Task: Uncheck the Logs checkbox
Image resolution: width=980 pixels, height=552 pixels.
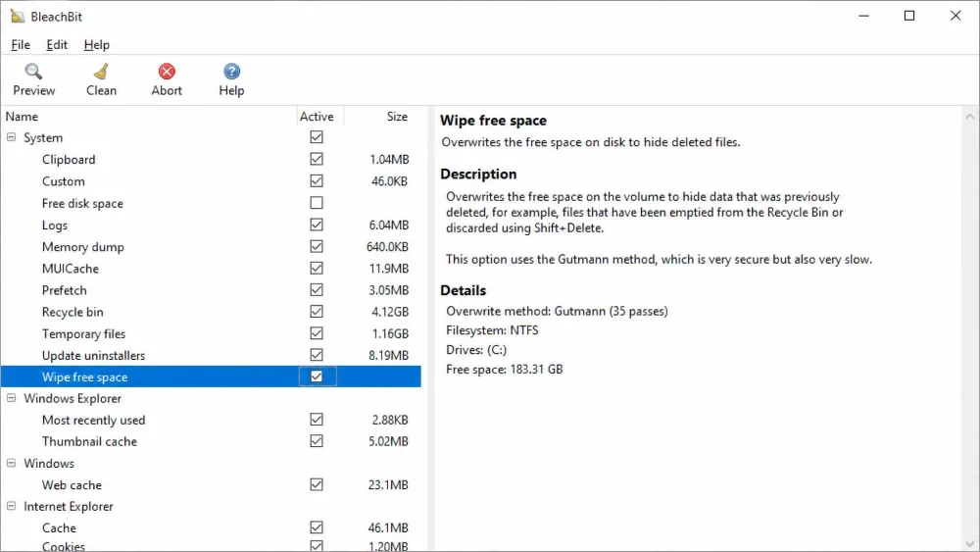Action: coord(317,225)
